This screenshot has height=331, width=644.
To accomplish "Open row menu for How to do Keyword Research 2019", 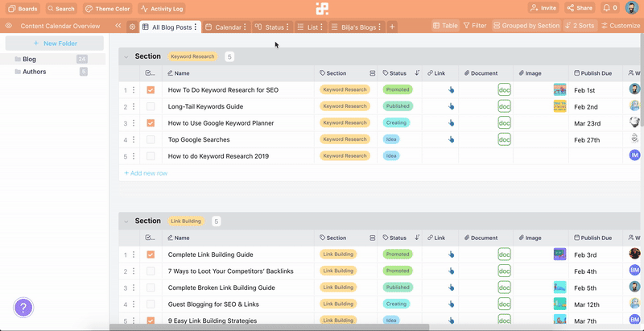I will point(134,156).
